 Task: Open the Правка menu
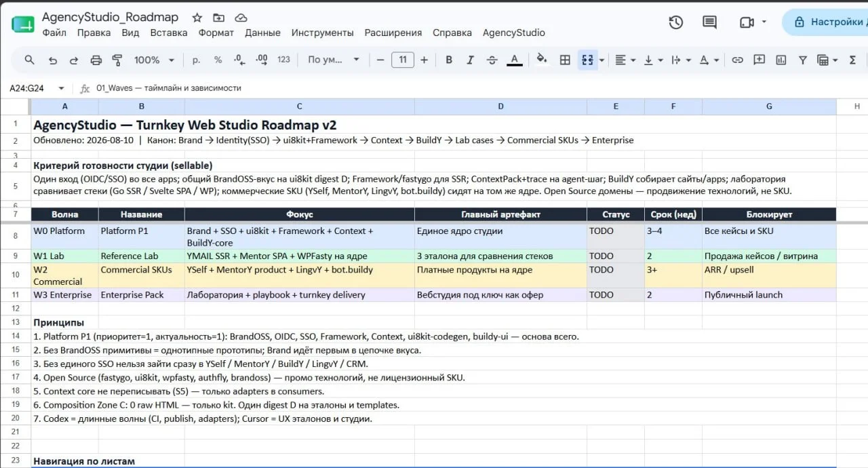click(x=94, y=33)
